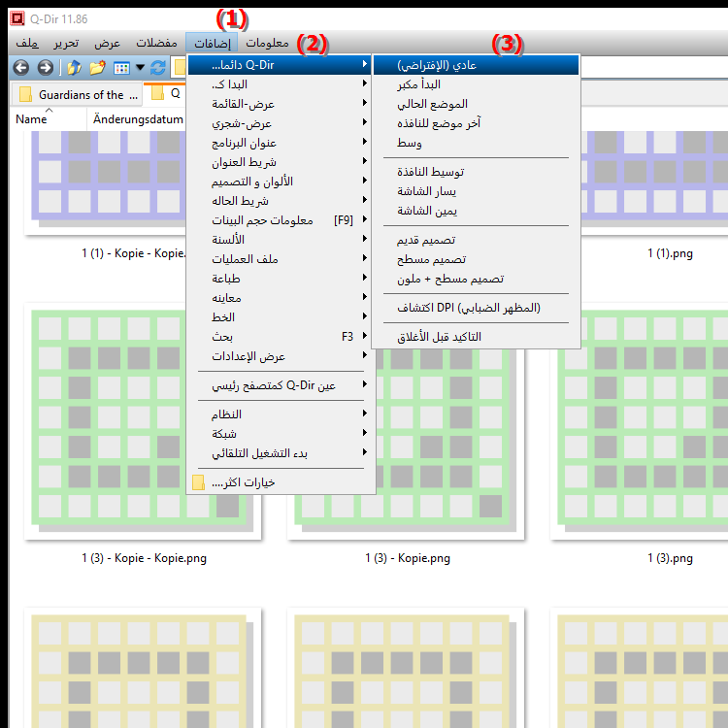Open the مفضلات menu

[156, 43]
